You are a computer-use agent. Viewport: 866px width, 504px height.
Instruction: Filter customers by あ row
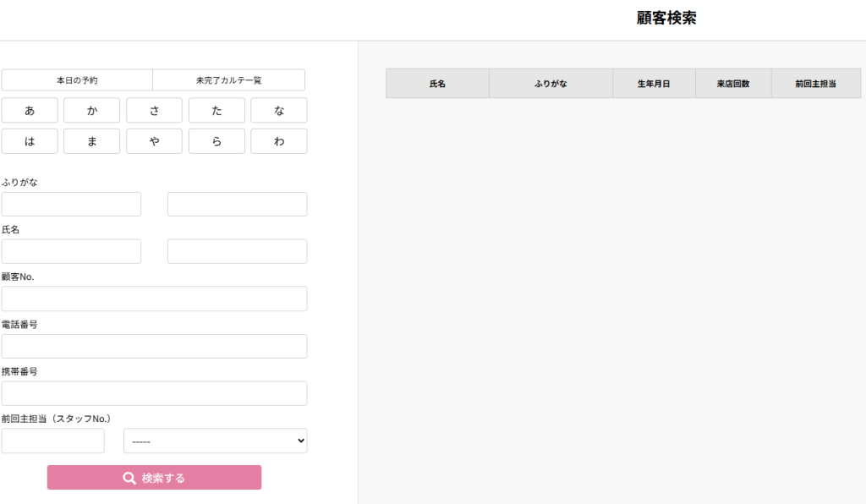pos(30,111)
